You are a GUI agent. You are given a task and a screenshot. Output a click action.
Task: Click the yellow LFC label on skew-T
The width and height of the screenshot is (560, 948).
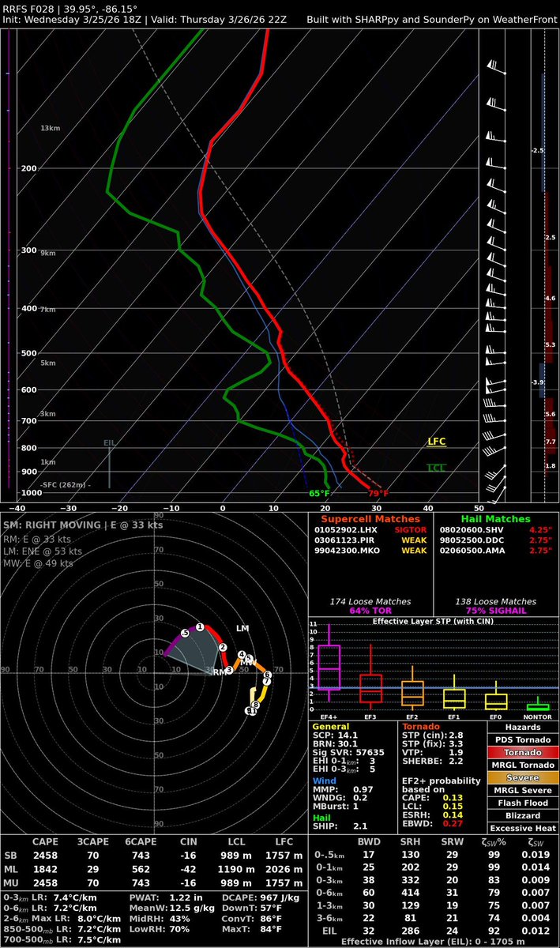pos(436,442)
